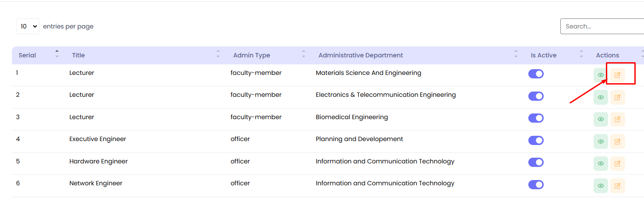Sort table by Admin Type header

(x=251, y=55)
